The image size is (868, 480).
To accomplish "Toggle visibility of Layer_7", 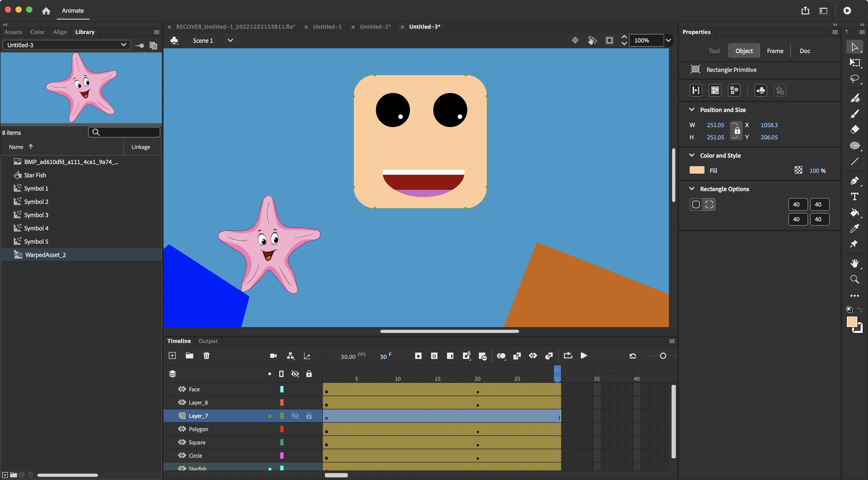I will point(295,416).
